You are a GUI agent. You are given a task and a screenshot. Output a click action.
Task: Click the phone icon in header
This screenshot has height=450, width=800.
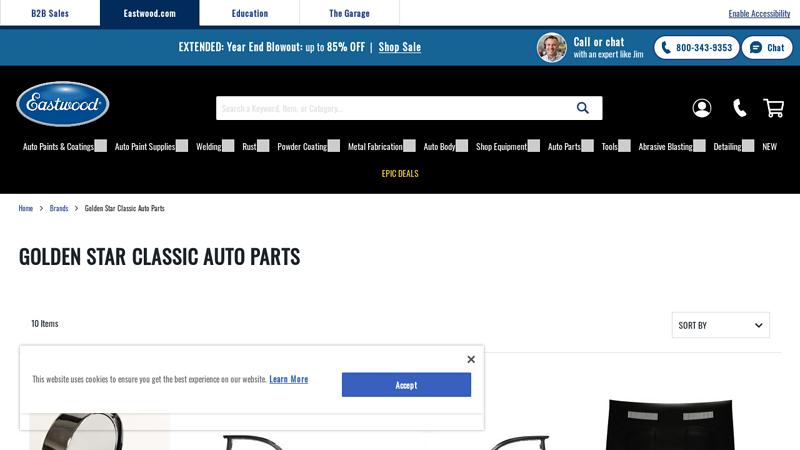(x=739, y=108)
